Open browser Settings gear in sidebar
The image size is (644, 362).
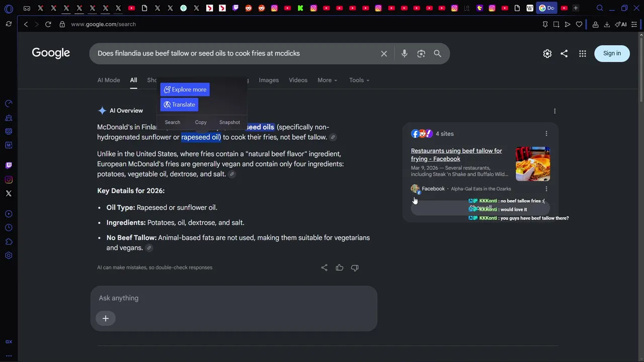tap(9, 255)
